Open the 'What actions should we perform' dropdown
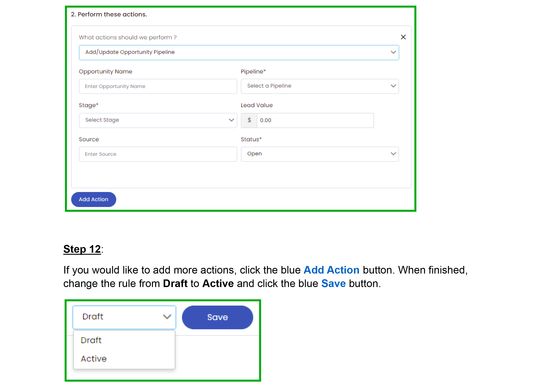The height and width of the screenshot is (392, 538). tap(238, 52)
